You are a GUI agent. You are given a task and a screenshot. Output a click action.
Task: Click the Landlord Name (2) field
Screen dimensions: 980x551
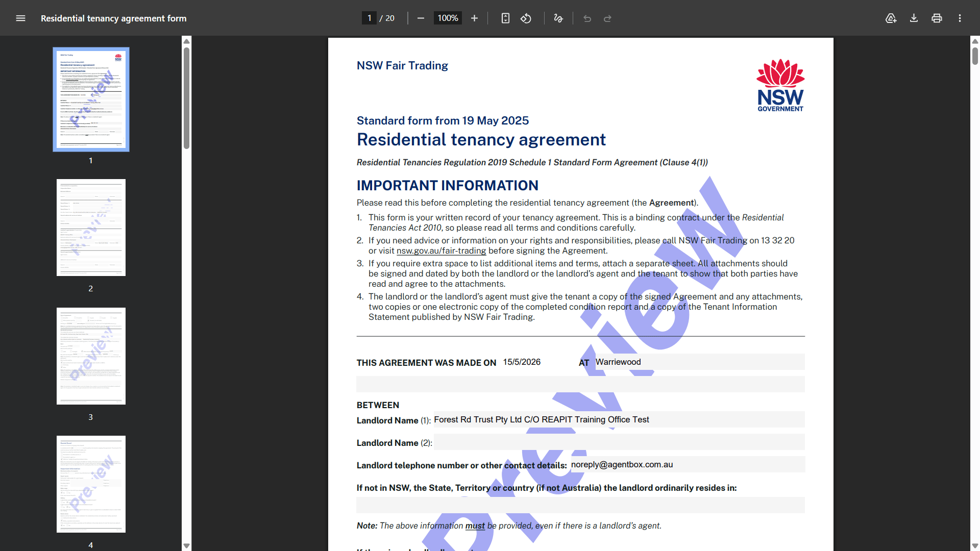[x=619, y=442]
